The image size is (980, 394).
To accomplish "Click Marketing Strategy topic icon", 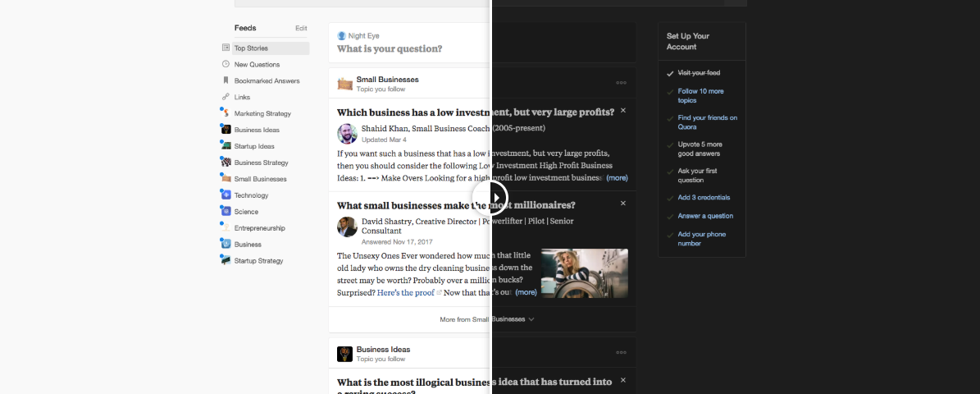I will coord(226,112).
